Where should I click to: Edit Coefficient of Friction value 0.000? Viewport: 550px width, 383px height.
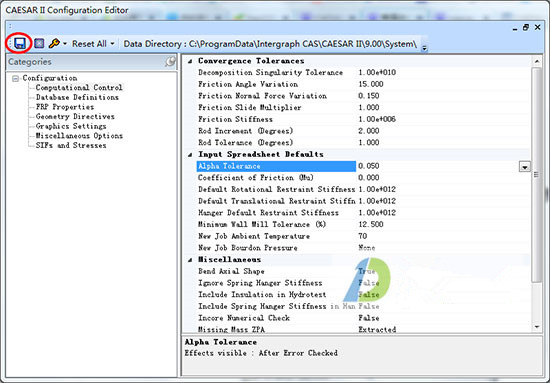click(369, 177)
